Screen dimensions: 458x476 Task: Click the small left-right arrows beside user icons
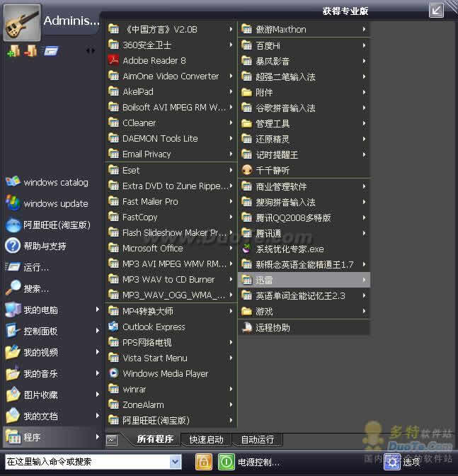point(91,51)
